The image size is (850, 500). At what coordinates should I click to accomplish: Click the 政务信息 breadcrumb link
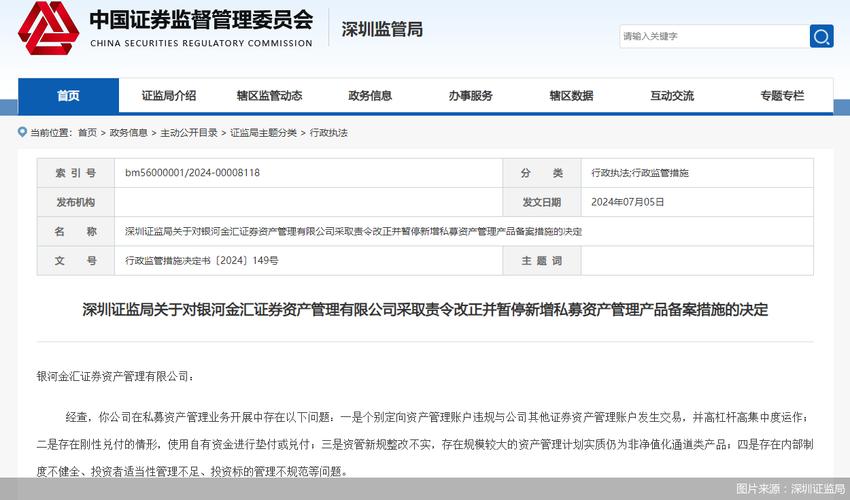(x=128, y=132)
